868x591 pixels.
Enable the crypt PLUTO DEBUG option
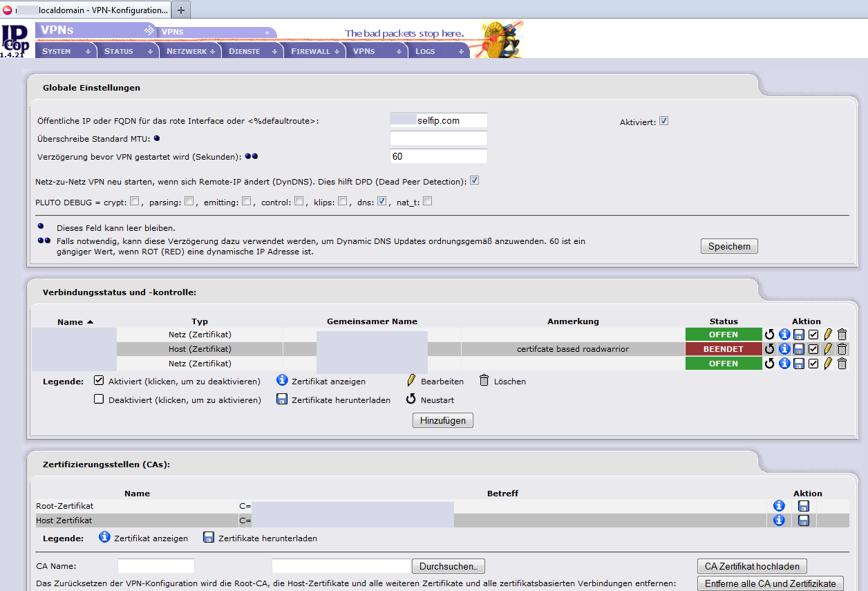coord(135,202)
